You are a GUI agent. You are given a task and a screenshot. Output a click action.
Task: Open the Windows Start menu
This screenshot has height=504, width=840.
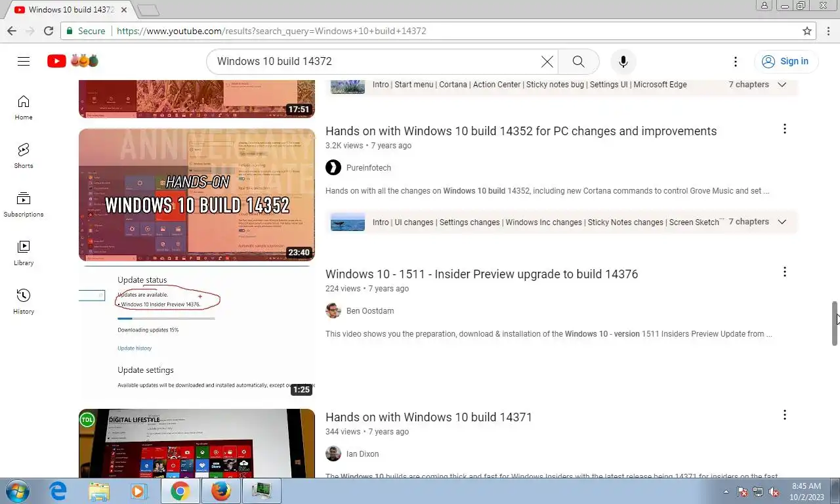tap(17, 491)
